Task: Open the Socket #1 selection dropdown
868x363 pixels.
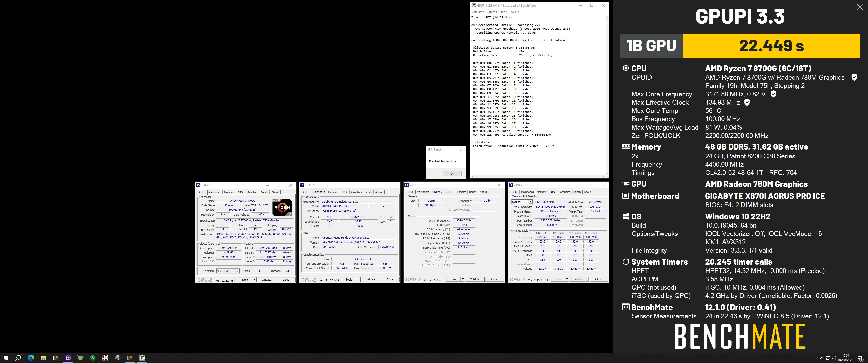Action: click(228, 271)
